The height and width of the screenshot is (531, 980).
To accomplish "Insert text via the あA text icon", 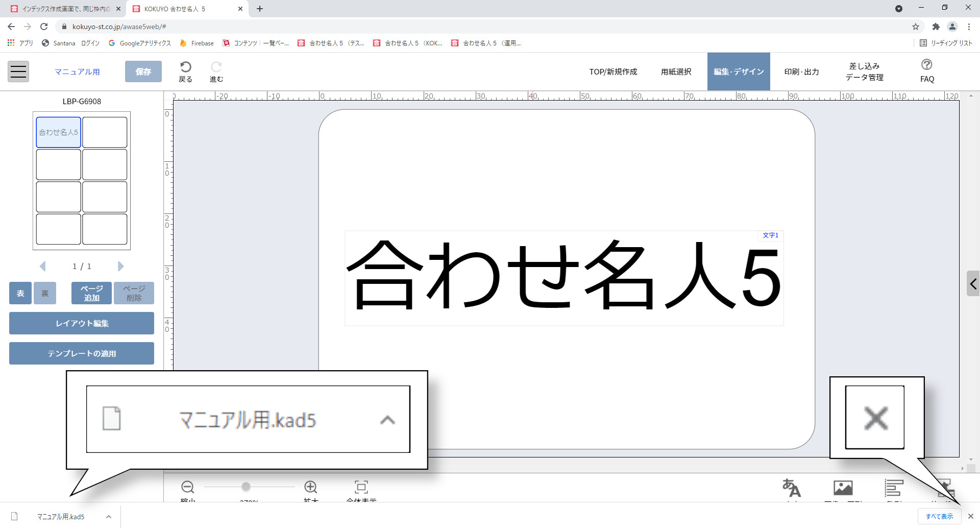I will (x=792, y=489).
